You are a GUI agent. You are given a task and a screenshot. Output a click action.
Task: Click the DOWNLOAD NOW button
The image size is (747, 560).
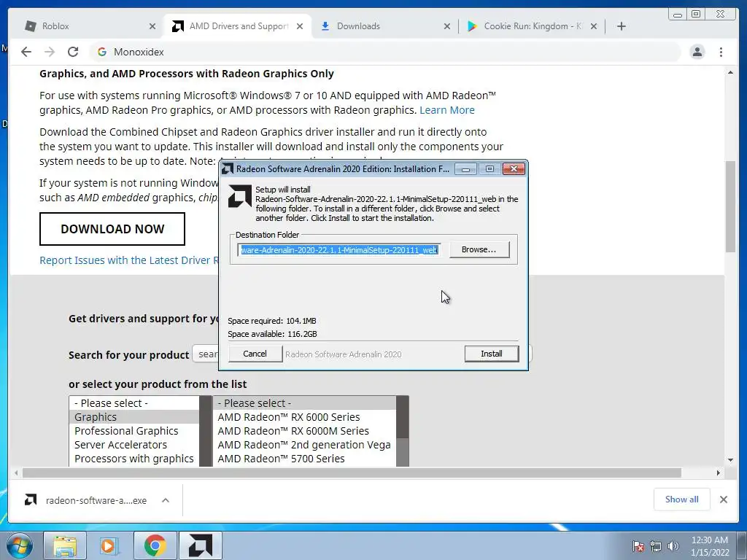112,229
